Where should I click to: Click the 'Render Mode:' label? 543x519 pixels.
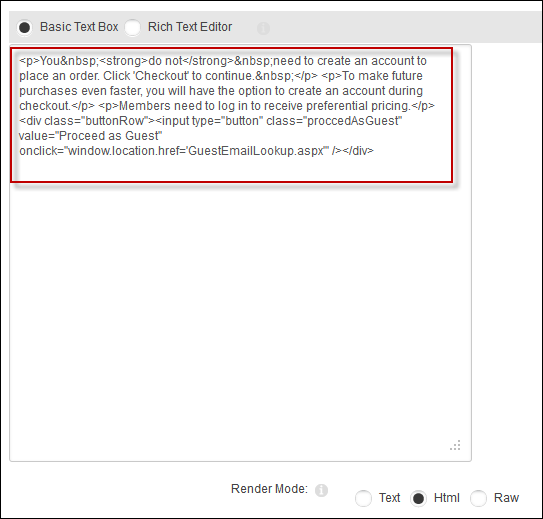point(269,489)
